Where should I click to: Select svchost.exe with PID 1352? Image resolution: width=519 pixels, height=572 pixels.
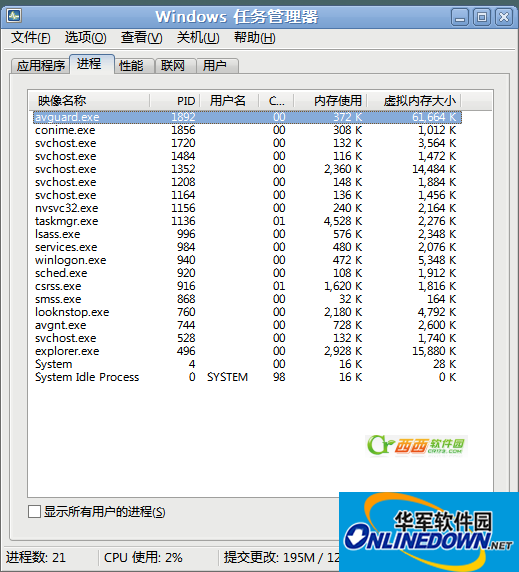(x=247, y=169)
